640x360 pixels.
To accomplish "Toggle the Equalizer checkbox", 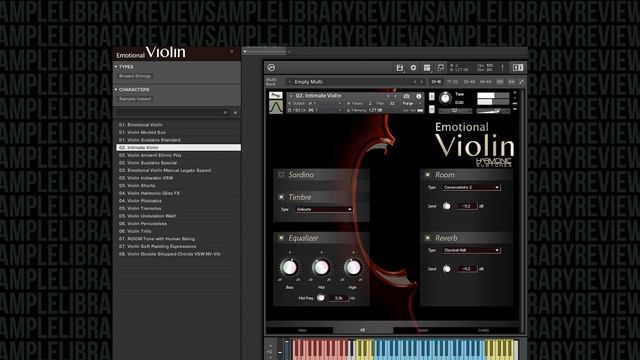I will (281, 238).
